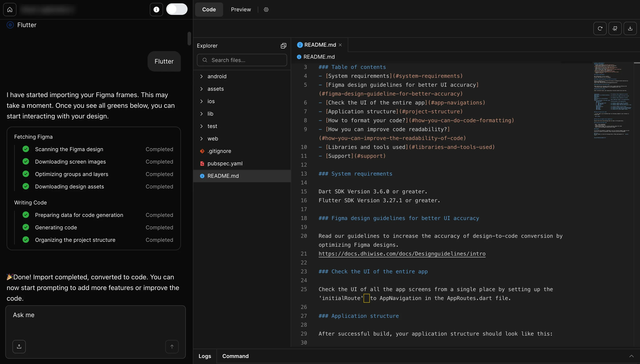Click the 'Dart SDK Version 3.6.0' line
640x364 pixels.
(x=373, y=192)
